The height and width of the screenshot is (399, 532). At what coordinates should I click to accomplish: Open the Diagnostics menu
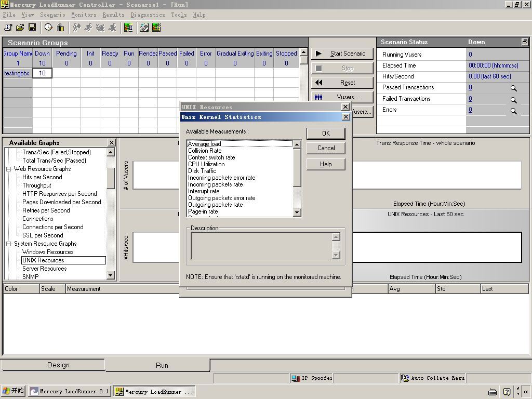pos(148,15)
